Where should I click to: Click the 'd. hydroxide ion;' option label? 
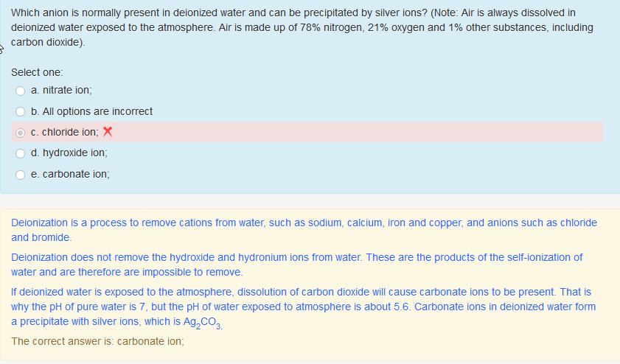click(x=69, y=154)
